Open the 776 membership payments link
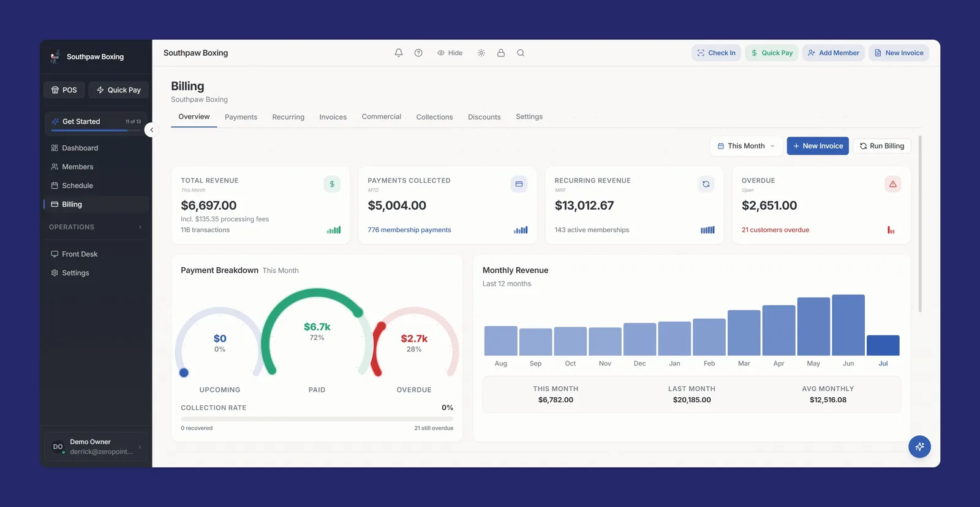The width and height of the screenshot is (980, 507). 409,230
